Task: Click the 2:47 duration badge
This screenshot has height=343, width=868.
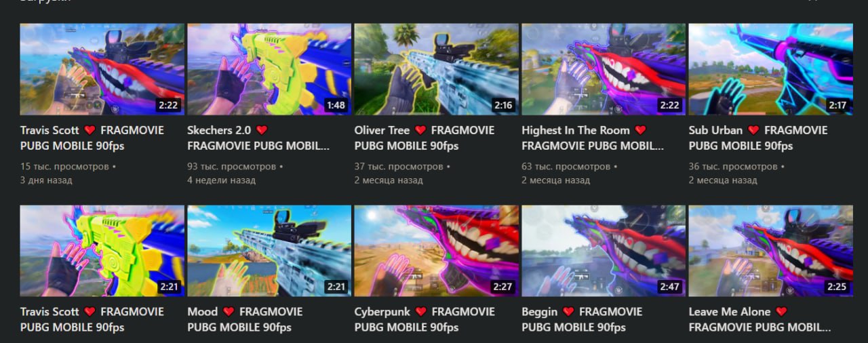Action: point(669,287)
